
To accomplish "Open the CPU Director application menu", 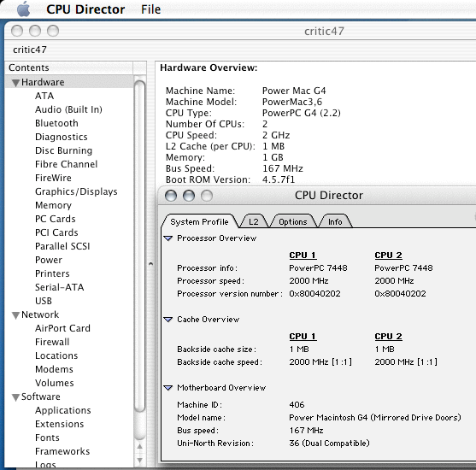I will click(x=85, y=9).
